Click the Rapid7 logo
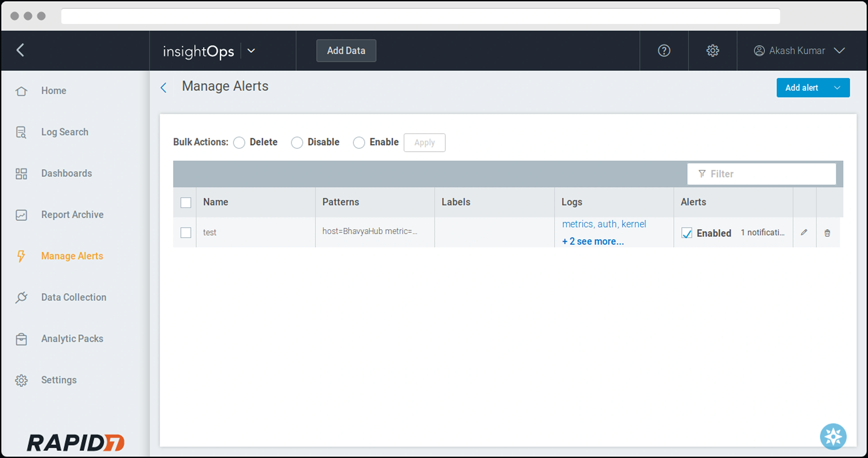Viewport: 868px width, 458px height. pos(75,442)
